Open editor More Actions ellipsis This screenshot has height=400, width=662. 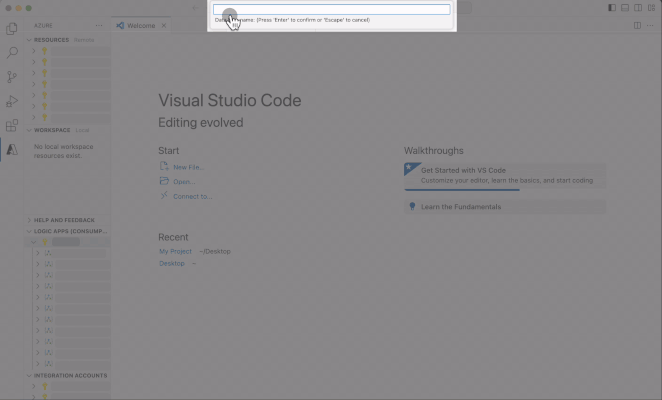coord(650,26)
